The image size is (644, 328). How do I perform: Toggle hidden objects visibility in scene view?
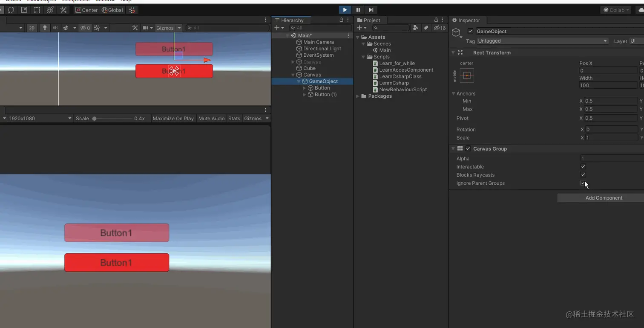[85, 28]
